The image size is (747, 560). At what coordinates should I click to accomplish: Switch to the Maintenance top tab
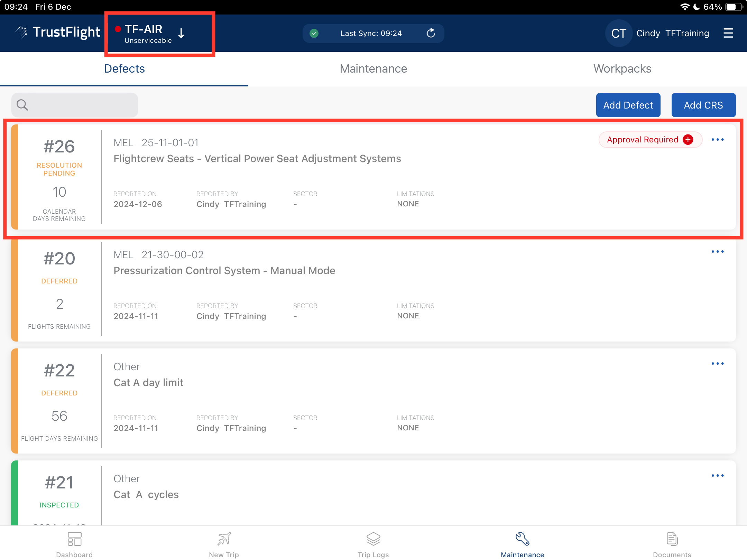373,68
